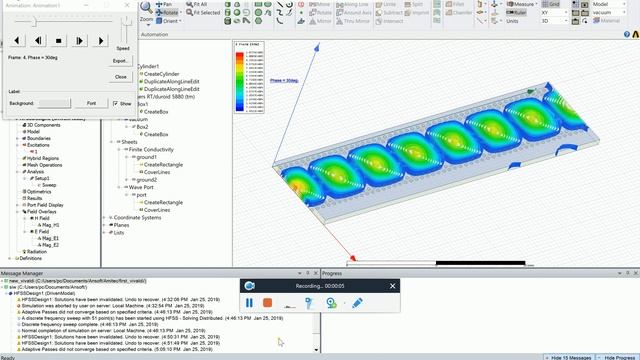
Task: Select the Wave Port tree item
Action: click(x=141, y=187)
